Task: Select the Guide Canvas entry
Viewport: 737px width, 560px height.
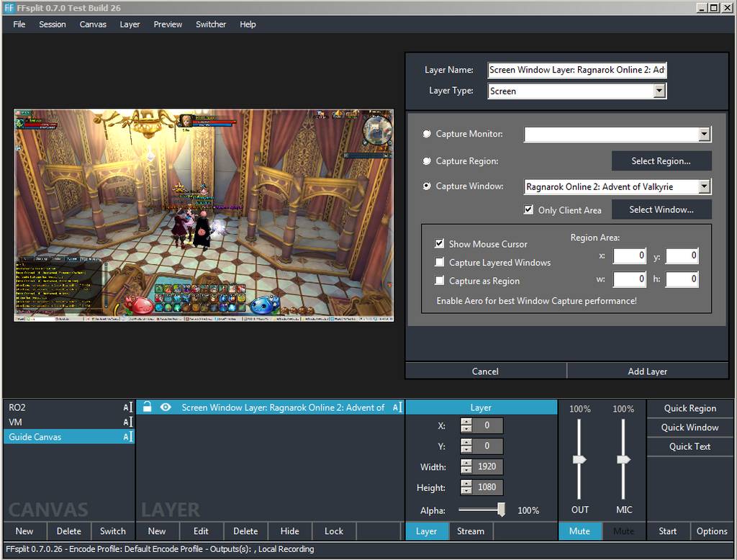Action: (69, 437)
